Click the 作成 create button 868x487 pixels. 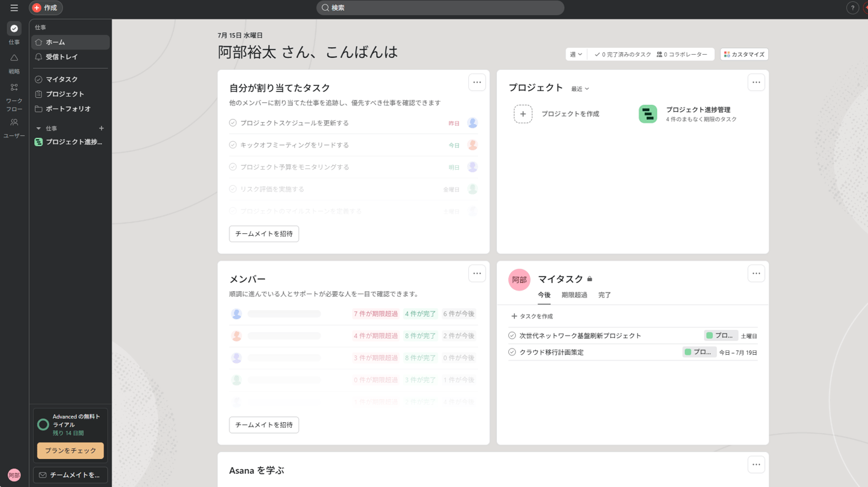point(46,8)
